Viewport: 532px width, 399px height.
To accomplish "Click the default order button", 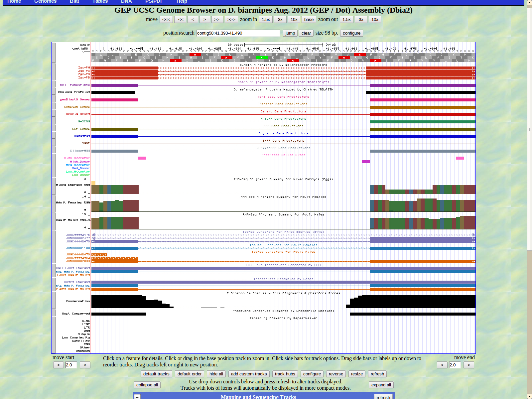I will click(x=190, y=374).
